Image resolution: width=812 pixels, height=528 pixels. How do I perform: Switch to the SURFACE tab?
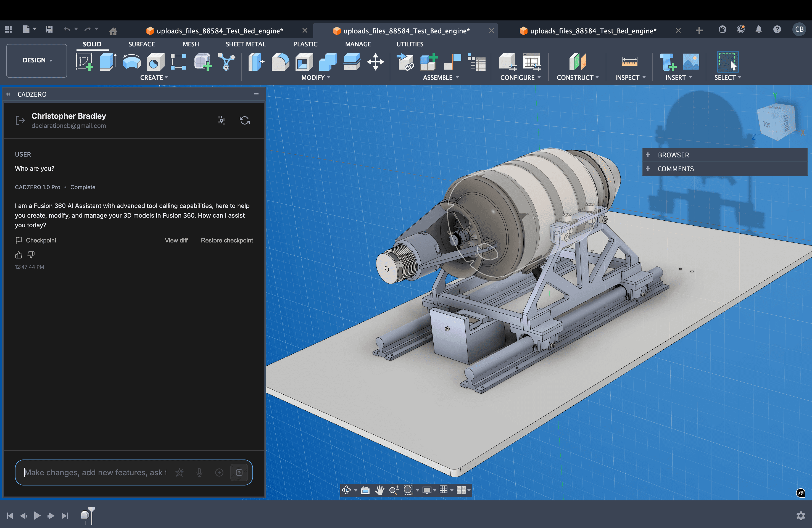142,44
